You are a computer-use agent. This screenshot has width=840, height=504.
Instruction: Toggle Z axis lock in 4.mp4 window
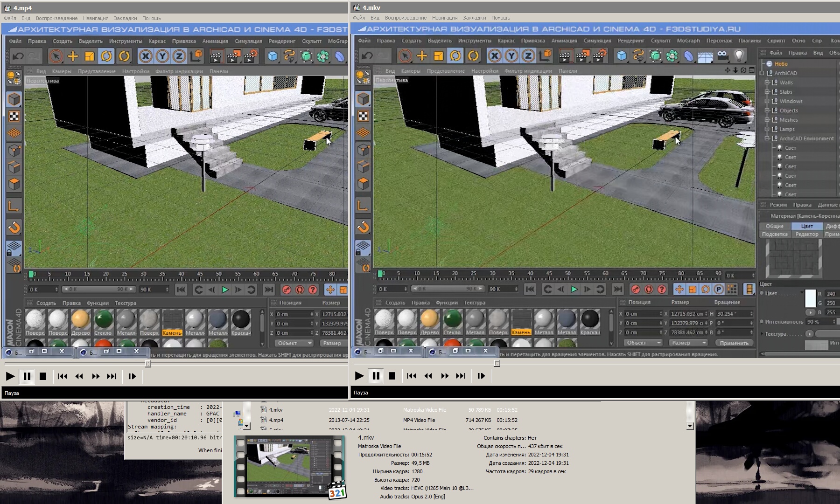tap(179, 56)
